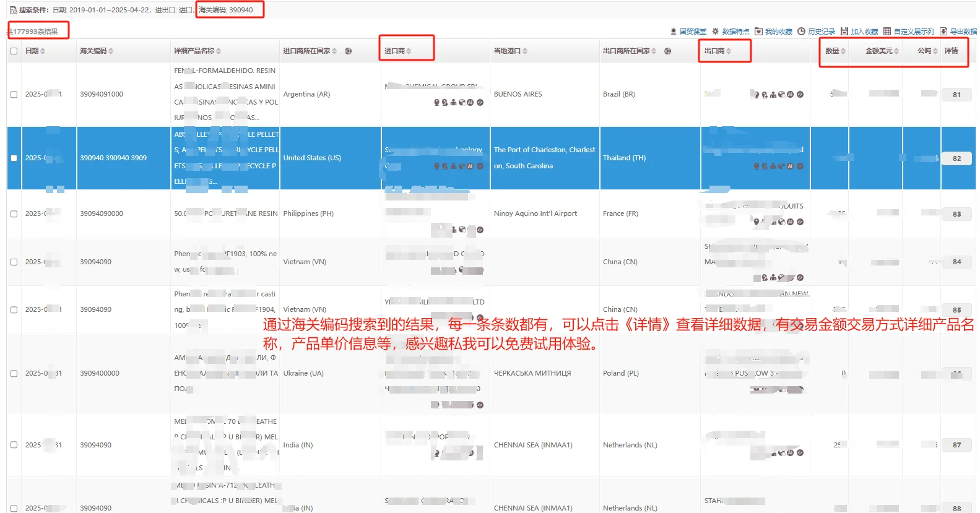Click Ninoy Aquino Int'l Airport cell
Screen dimensions: 980x513
tap(536, 213)
